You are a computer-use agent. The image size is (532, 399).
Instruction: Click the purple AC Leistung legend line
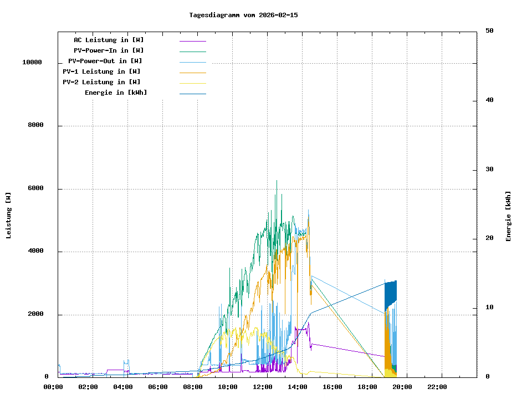[x=192, y=41]
